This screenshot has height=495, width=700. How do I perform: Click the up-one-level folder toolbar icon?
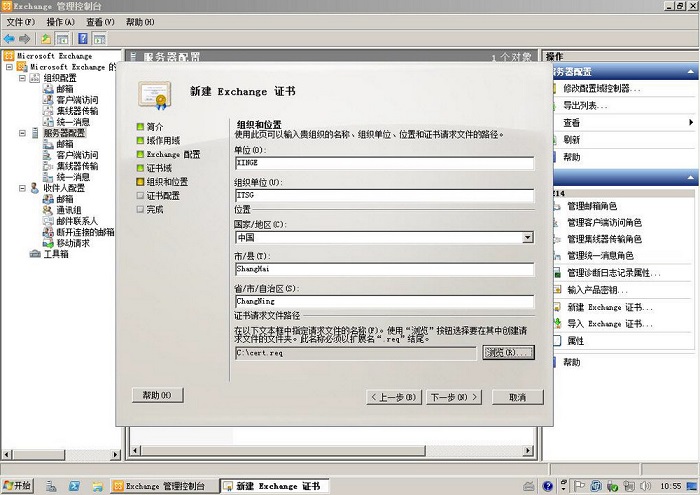[x=46, y=38]
